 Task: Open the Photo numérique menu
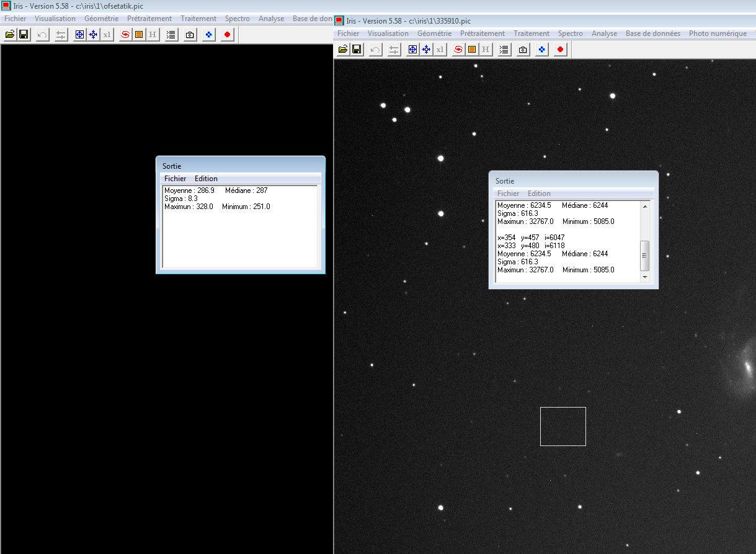tap(717, 33)
